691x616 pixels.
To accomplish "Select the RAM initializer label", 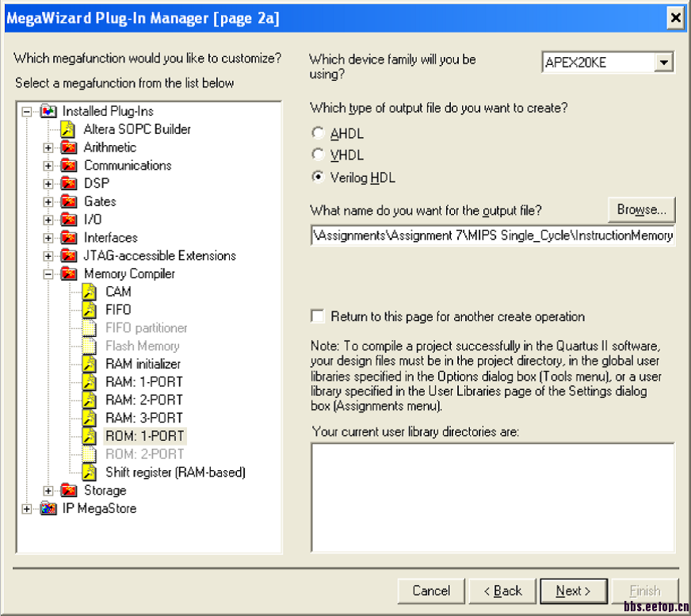I will [143, 364].
